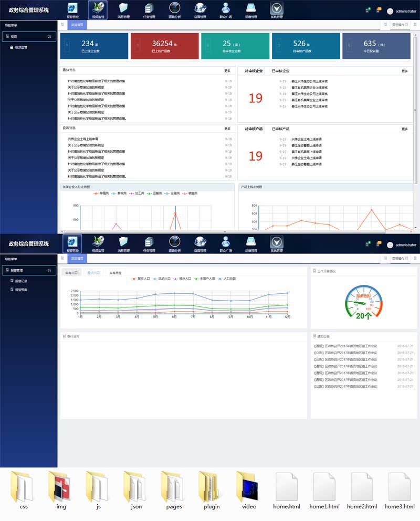Click the horizontal scrollbar below the trend charts
The width and height of the screenshot is (420, 521).
click(x=225, y=231)
